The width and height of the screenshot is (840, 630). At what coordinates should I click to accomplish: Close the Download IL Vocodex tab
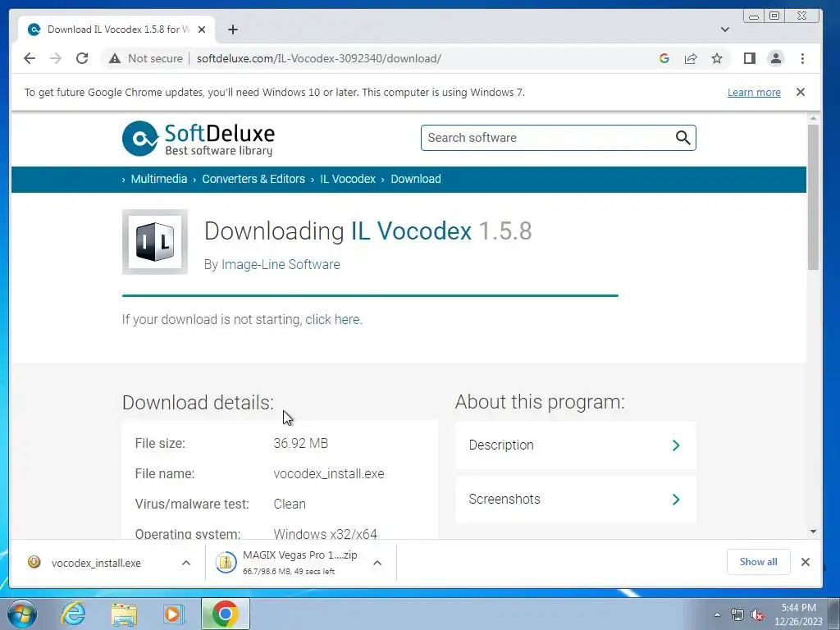coord(202,30)
